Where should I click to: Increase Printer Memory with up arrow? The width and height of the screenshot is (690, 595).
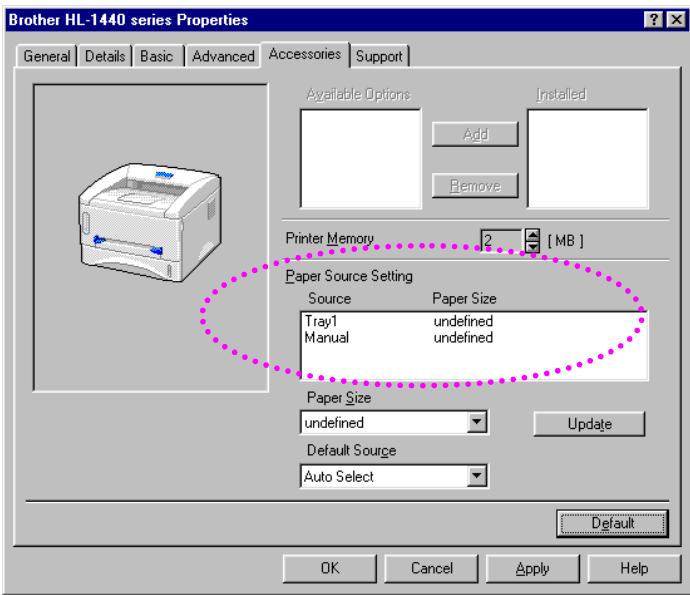pos(532,235)
